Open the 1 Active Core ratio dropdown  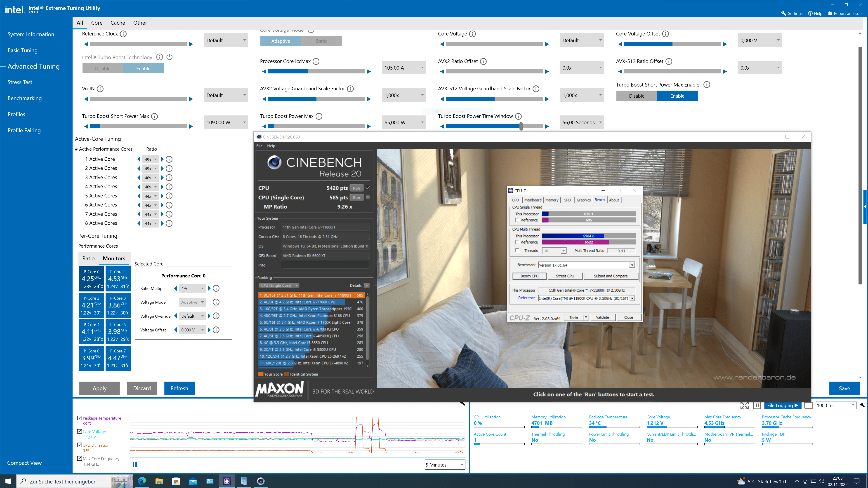pos(151,159)
